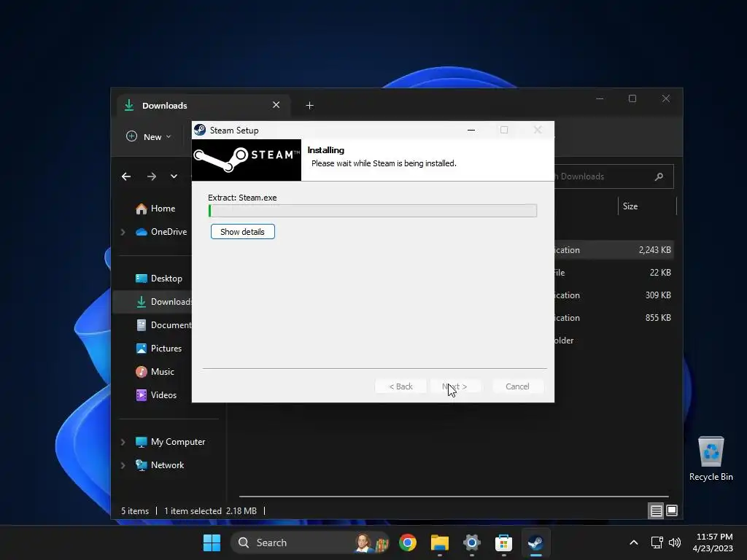Minimize the Steam Setup window
747x560 pixels.
471,130
